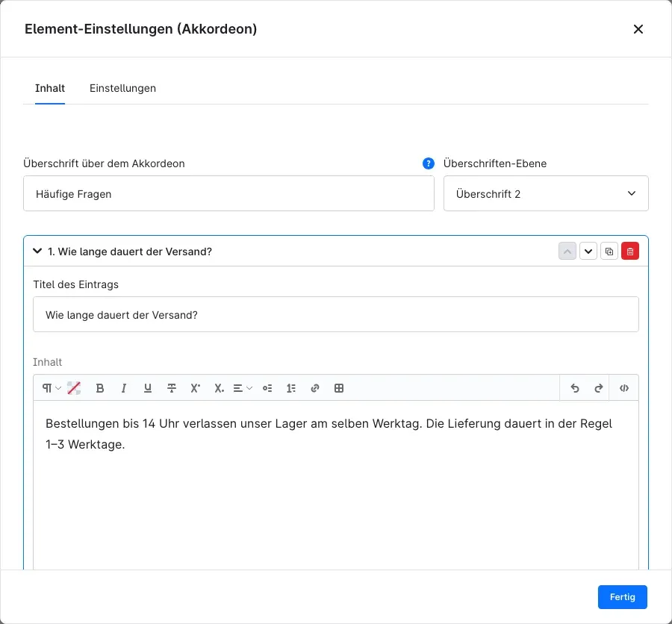Focus the Titel des Eintrags field

point(335,314)
